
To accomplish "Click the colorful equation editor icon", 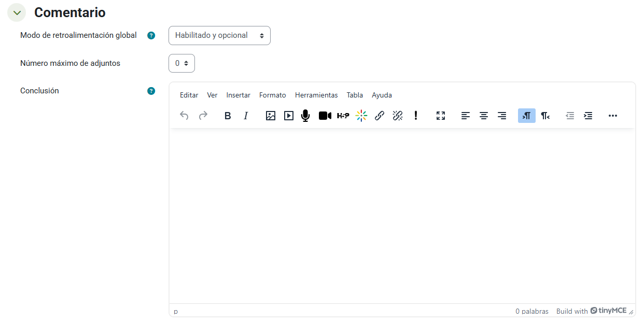I will tap(361, 116).
